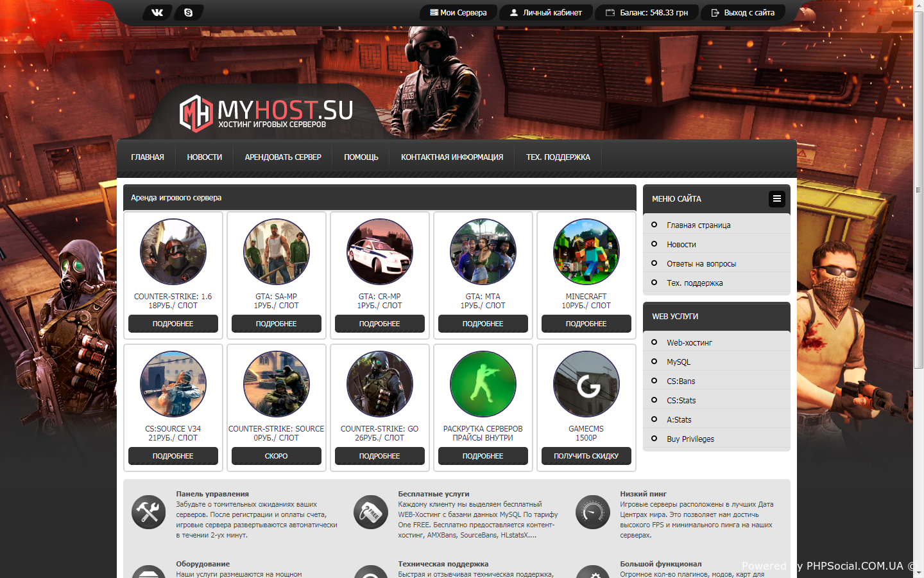
Task: Open the Арендовать сервер menu item
Action: click(x=283, y=157)
